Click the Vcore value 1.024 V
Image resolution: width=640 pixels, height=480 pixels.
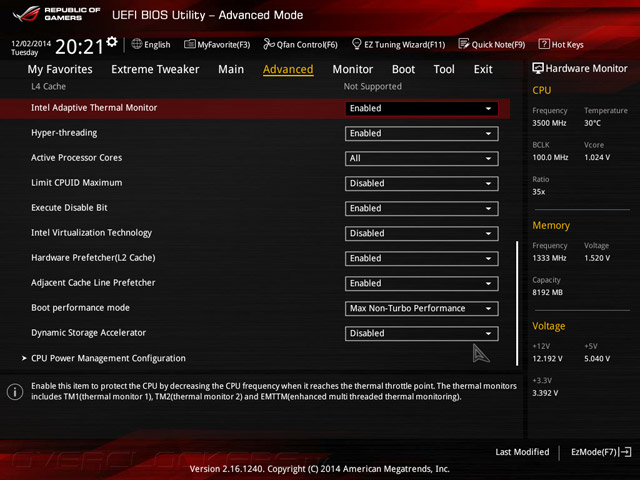(597, 157)
